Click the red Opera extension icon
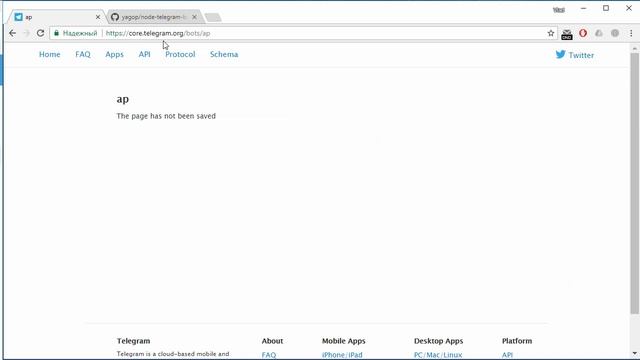The height and width of the screenshot is (360, 640). (583, 33)
